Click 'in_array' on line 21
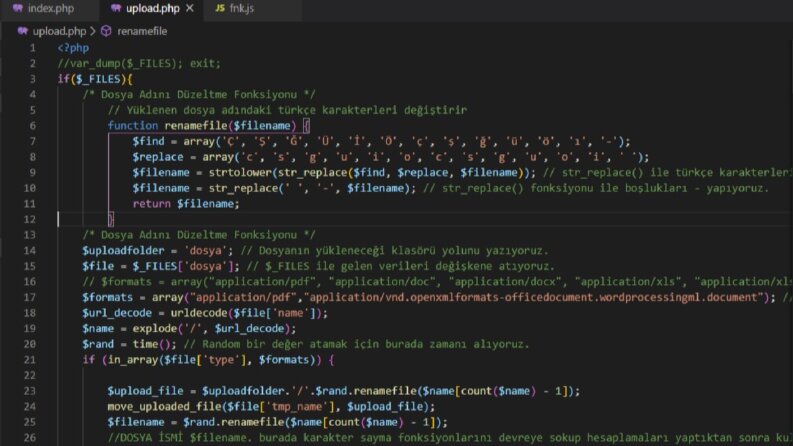793x446 pixels. coord(132,360)
